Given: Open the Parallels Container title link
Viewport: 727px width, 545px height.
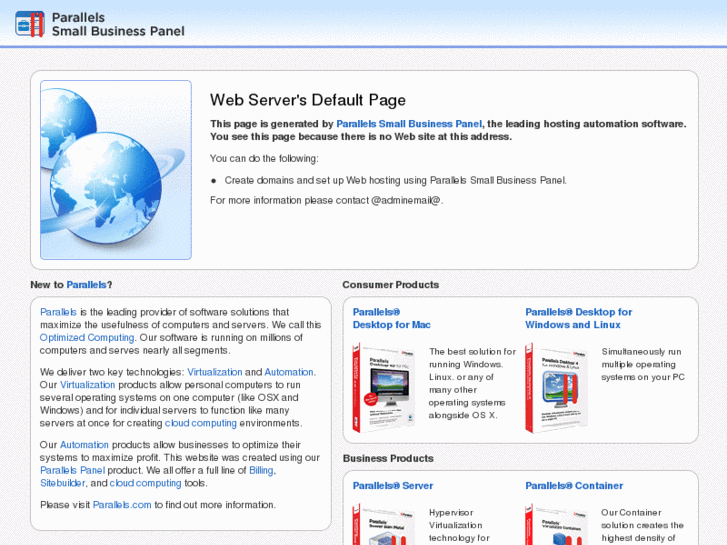Looking at the screenshot, I should (574, 486).
